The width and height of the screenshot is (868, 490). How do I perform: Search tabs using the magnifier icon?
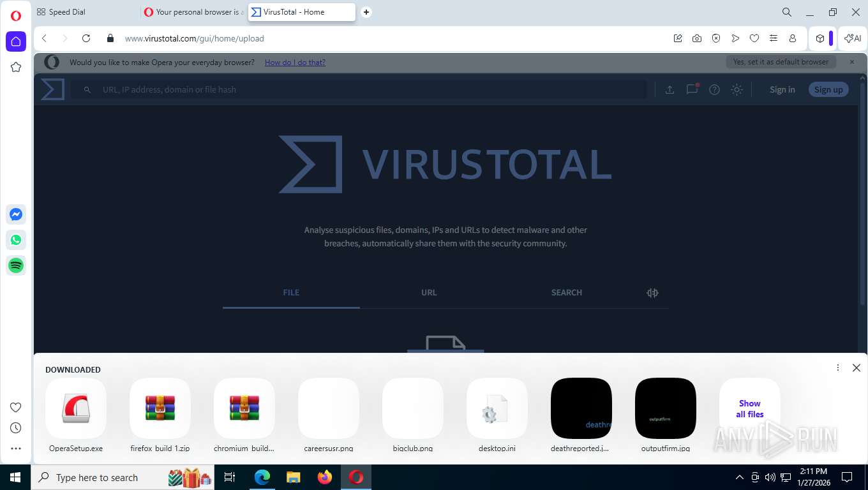787,12
